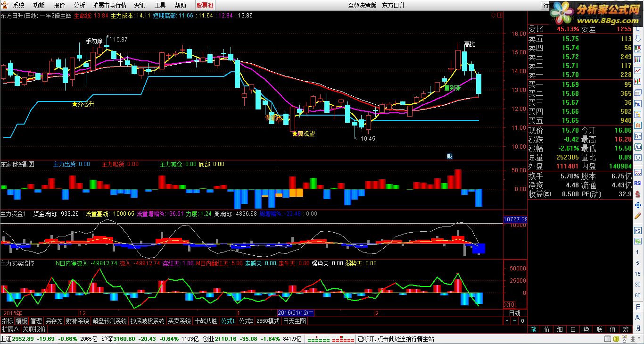Screen dimensions: 644x344
Task: Switch to 5-minute period
Action: point(638,262)
